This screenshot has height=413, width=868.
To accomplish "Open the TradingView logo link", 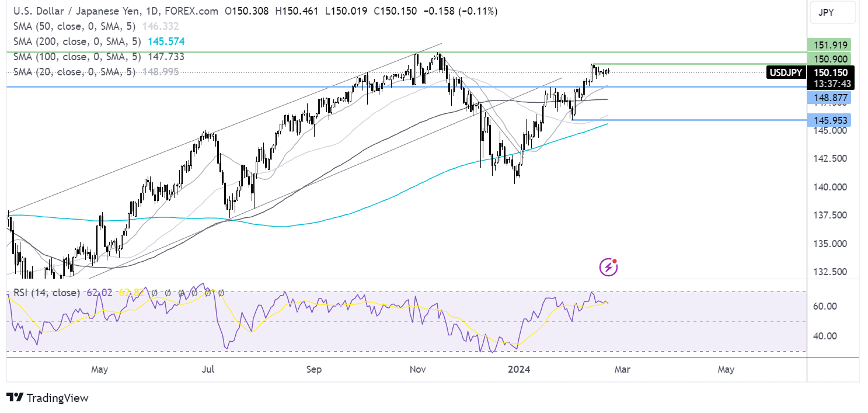I will (48, 398).
